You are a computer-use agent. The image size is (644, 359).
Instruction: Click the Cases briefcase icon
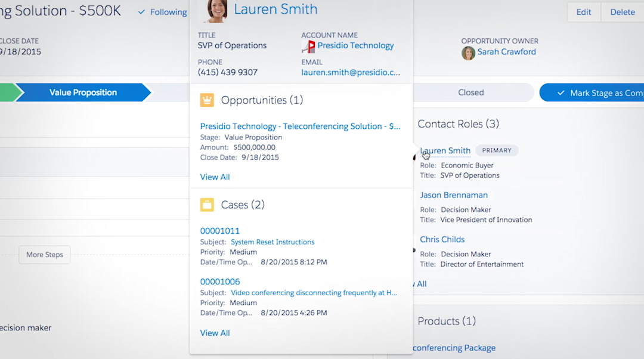coord(207,205)
